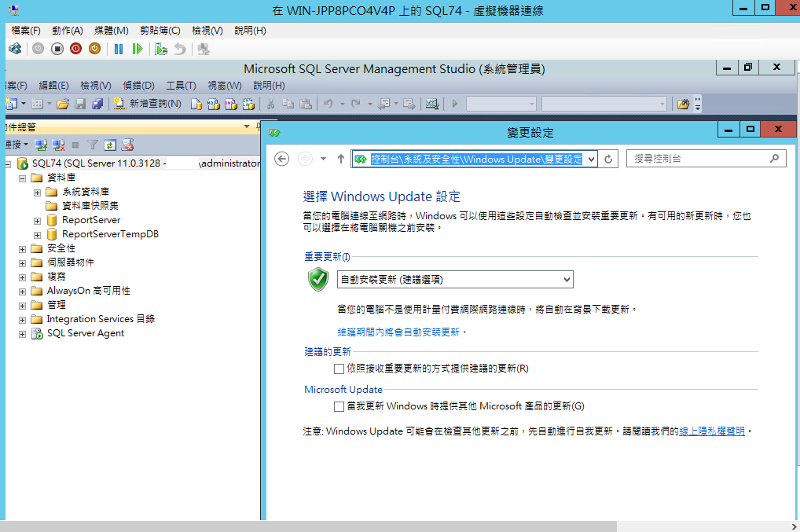
Task: Open the 連接 dropdown in Object Explorer
Action: [17, 145]
